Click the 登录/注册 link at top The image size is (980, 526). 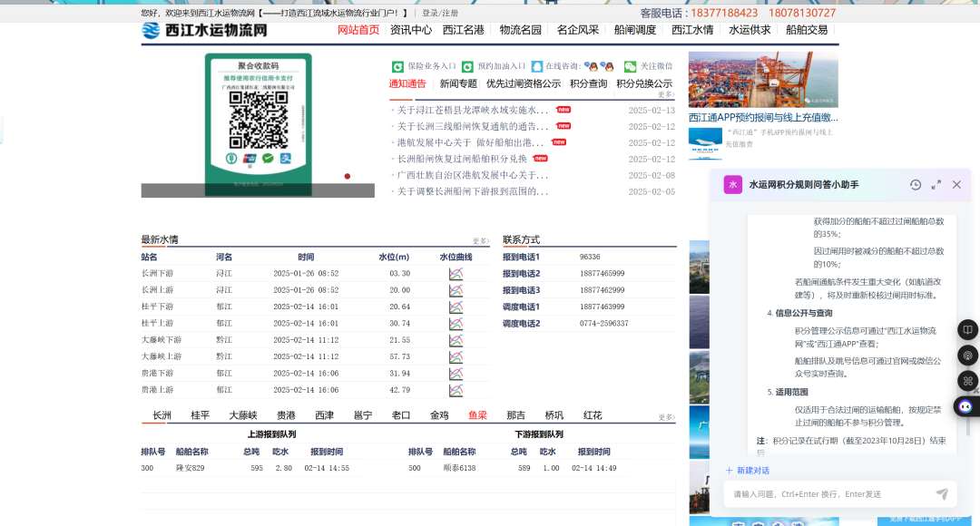[x=440, y=14]
